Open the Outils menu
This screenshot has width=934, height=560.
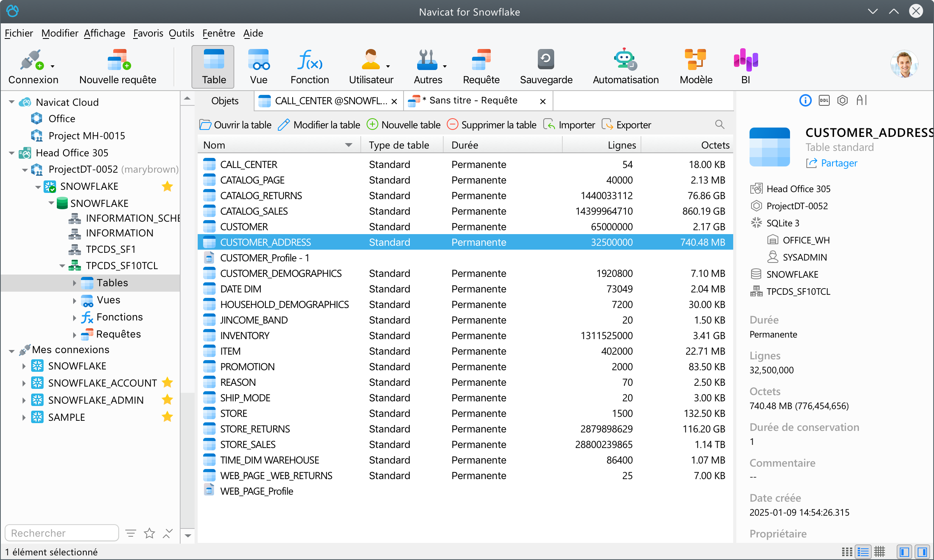(x=181, y=33)
